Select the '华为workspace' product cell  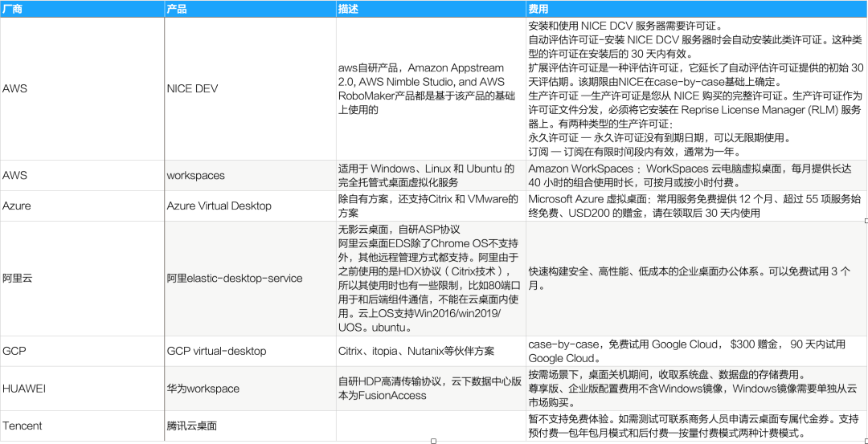pos(251,389)
